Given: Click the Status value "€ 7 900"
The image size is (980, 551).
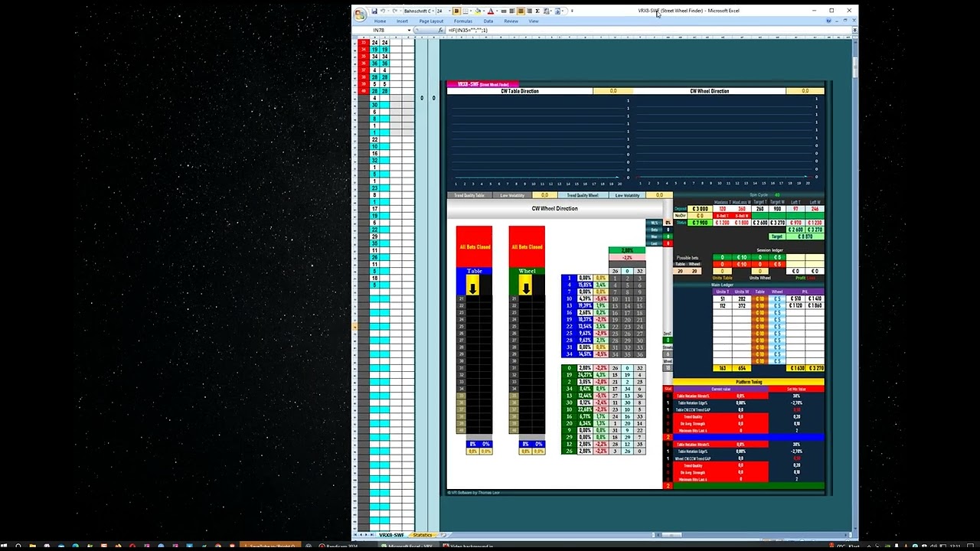Looking at the screenshot, I should pos(700,223).
